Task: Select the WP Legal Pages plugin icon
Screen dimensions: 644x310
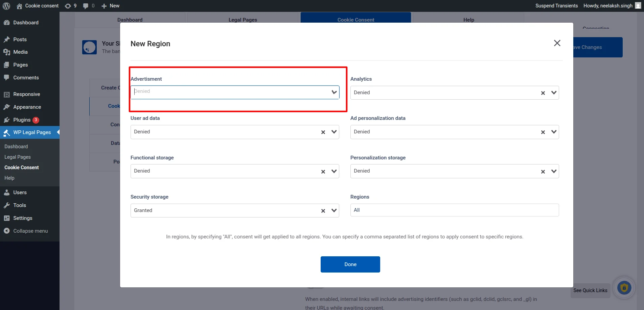Action: pos(7,132)
